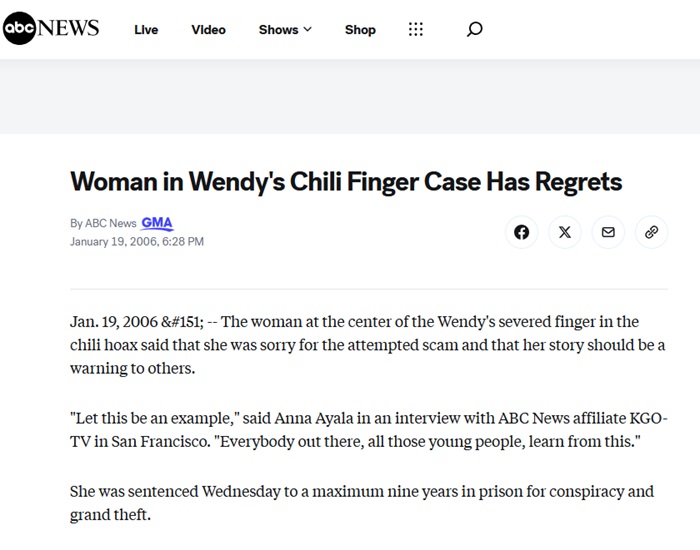Click the "By ABC News" byline text
This screenshot has height=550, width=700.
point(103,224)
